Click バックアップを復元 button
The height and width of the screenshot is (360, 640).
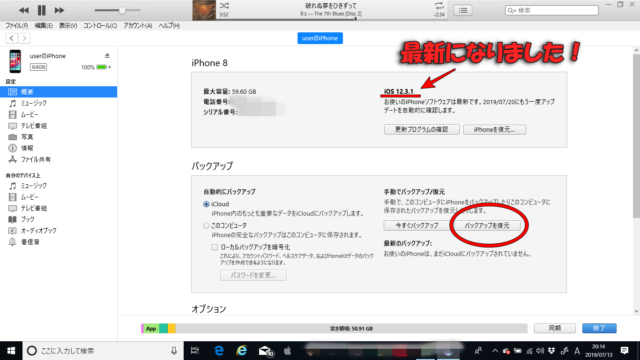(x=487, y=225)
